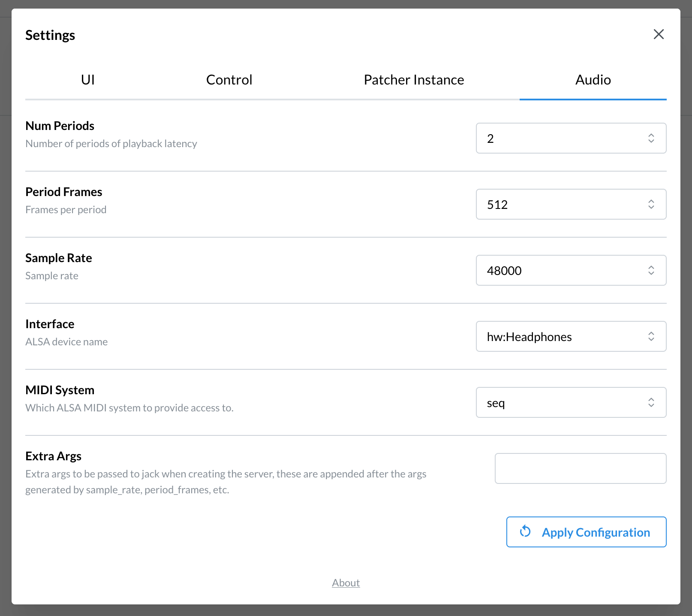Close the Settings dialog

pyautogui.click(x=659, y=34)
